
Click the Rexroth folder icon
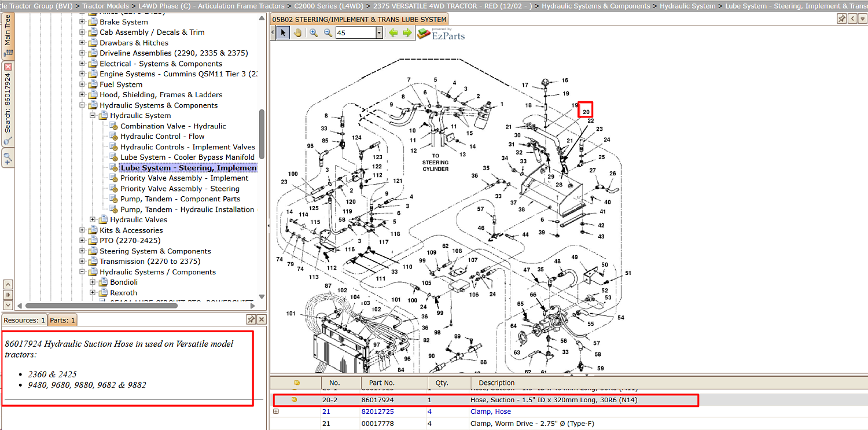click(103, 293)
